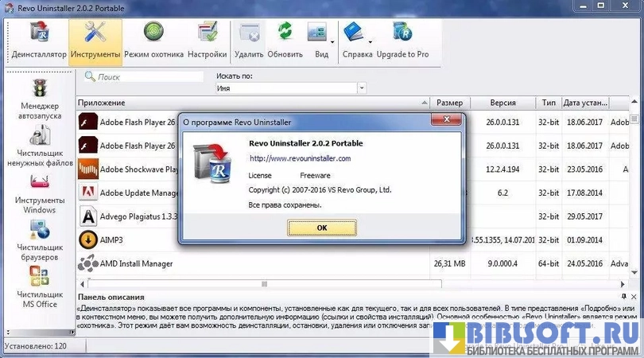Open the Искать по Имя combo box
644x358 pixels.
click(x=290, y=88)
